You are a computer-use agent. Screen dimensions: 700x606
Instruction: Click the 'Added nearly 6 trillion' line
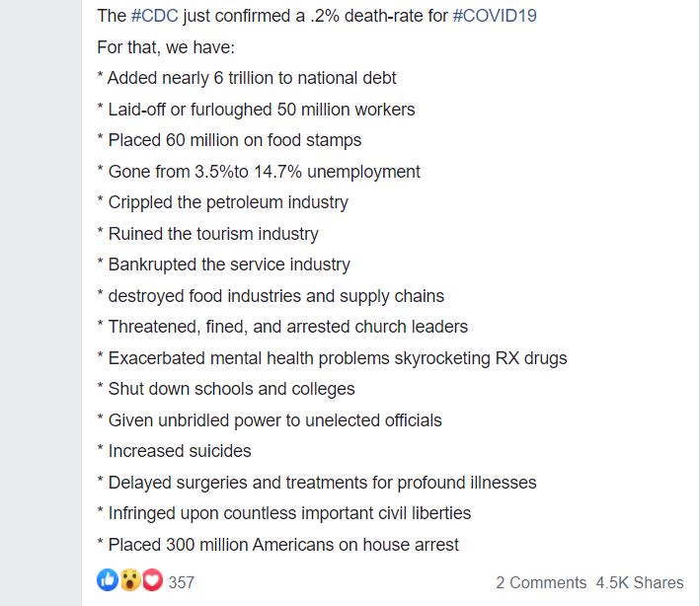(x=247, y=78)
